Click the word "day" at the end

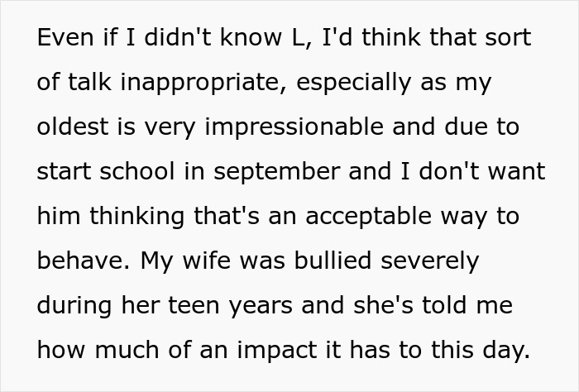tap(509, 351)
